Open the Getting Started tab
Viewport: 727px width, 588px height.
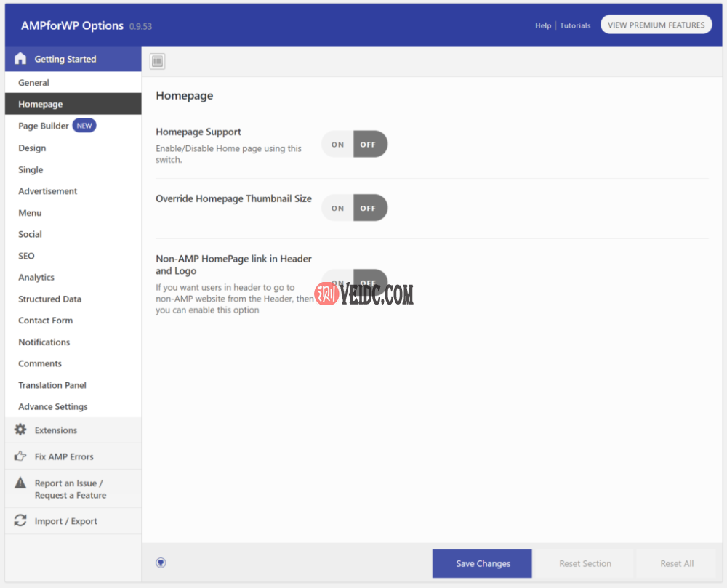pos(73,59)
